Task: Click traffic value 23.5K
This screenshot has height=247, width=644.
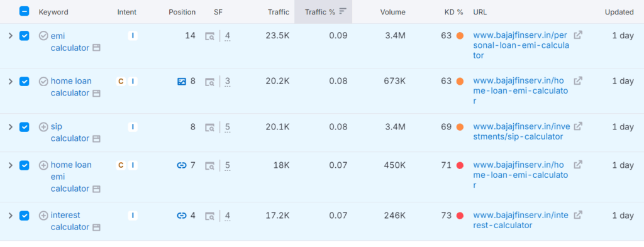Action: pos(277,36)
